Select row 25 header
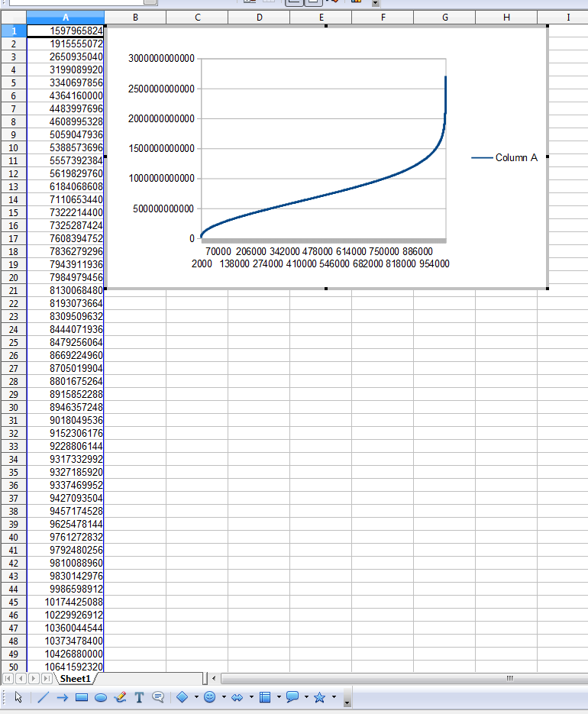 click(x=13, y=342)
